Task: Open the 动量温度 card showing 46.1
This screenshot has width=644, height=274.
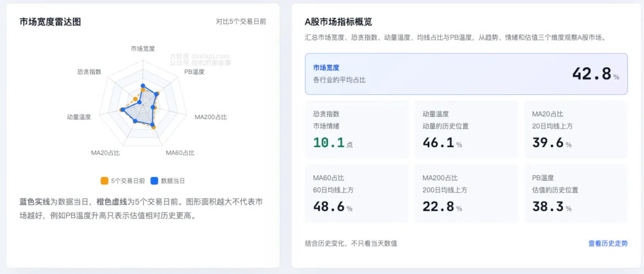Action: click(466, 129)
